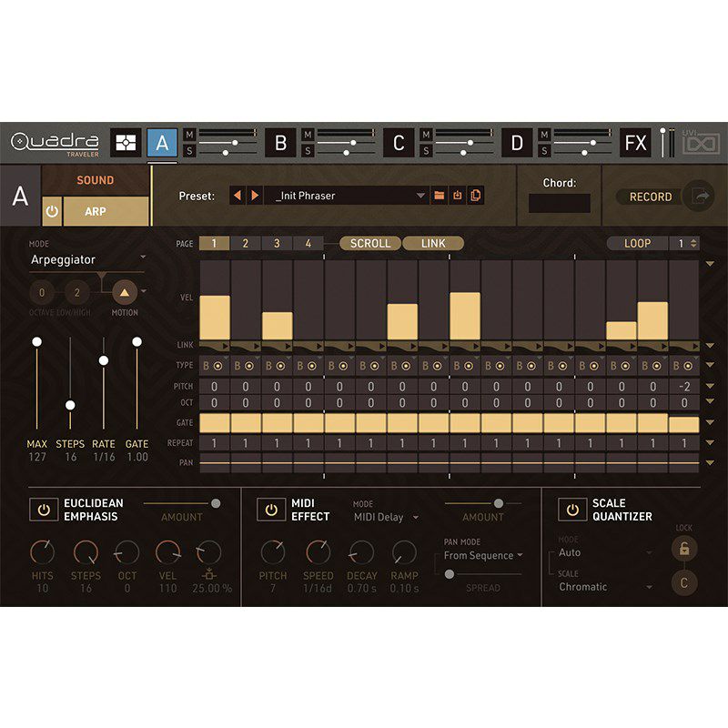The width and height of the screenshot is (728, 728).
Task: Click the MIDI Effect RAMP knob
Action: coord(404,552)
